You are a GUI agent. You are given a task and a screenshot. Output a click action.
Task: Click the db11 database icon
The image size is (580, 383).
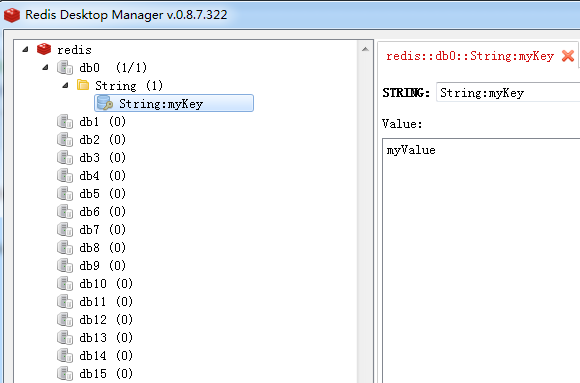click(x=65, y=302)
